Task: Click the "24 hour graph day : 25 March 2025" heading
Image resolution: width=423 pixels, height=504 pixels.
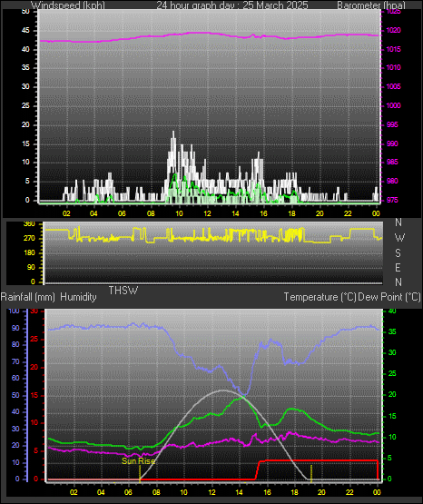Action: coord(232,5)
